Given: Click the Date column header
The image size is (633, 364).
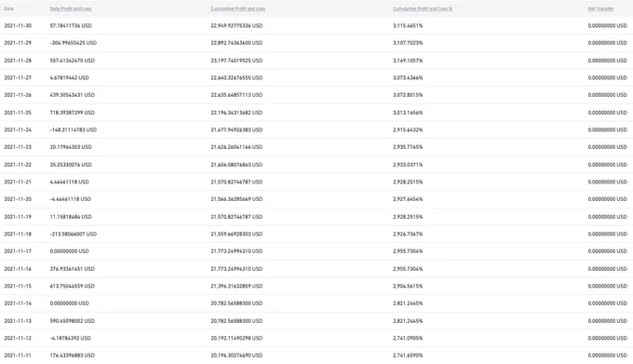Looking at the screenshot, I should 9,8.
